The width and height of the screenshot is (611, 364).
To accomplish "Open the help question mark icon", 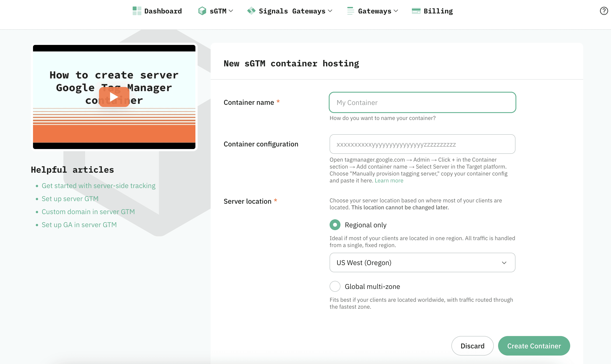I will point(604,11).
